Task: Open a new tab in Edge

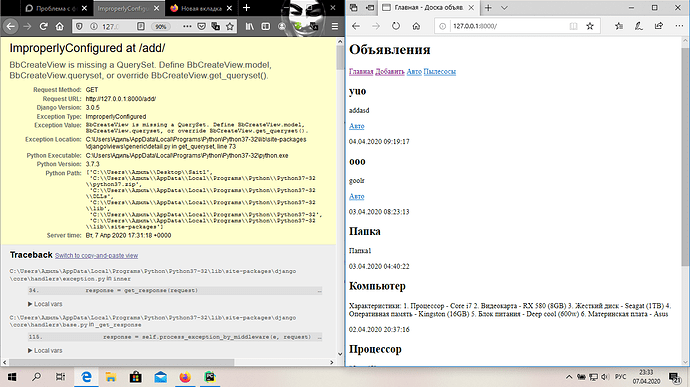Action: (488, 7)
